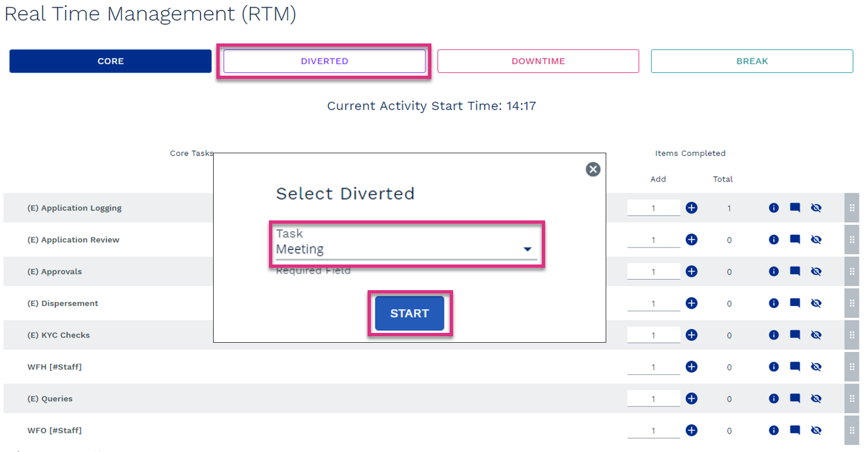
Task: Switch to the DOWNTIME tab
Action: point(538,61)
